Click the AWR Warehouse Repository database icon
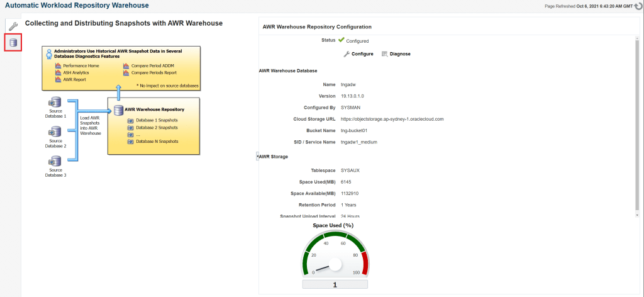This screenshot has width=644, height=297. coord(118,109)
